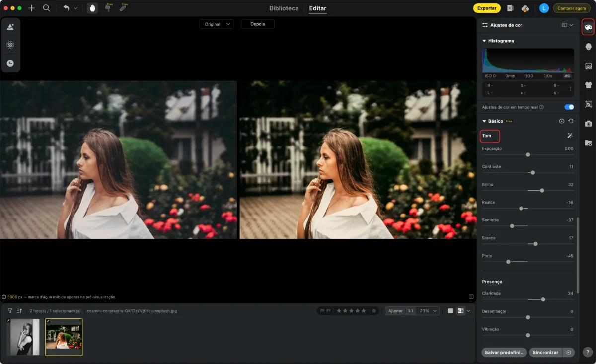Viewport: 596px width, 364px height.
Task: Click the auto tone magic wand
Action: click(x=570, y=136)
